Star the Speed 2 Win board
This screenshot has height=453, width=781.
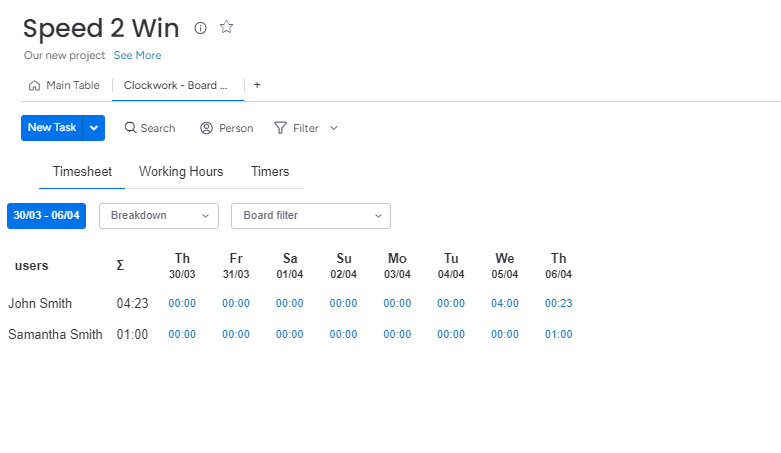(x=227, y=28)
